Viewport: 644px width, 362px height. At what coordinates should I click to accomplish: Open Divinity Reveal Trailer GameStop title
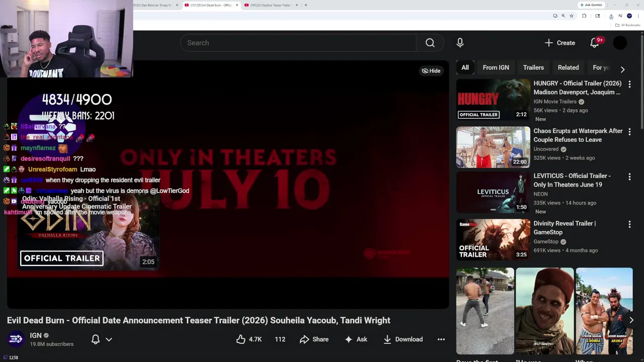(565, 228)
